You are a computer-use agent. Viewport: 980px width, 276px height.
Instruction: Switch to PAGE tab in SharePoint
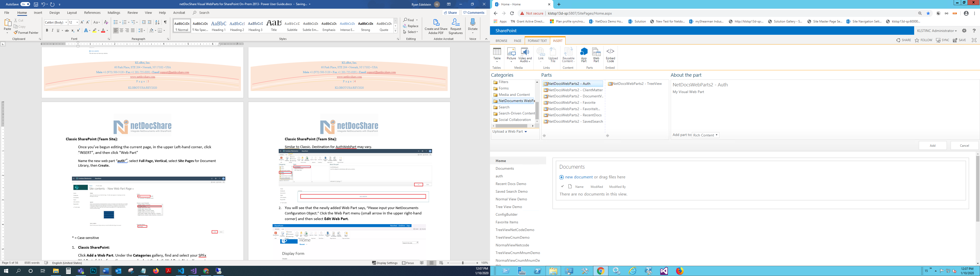pos(517,41)
